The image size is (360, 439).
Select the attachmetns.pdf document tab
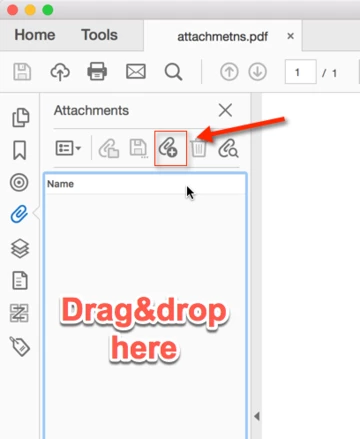click(x=223, y=36)
